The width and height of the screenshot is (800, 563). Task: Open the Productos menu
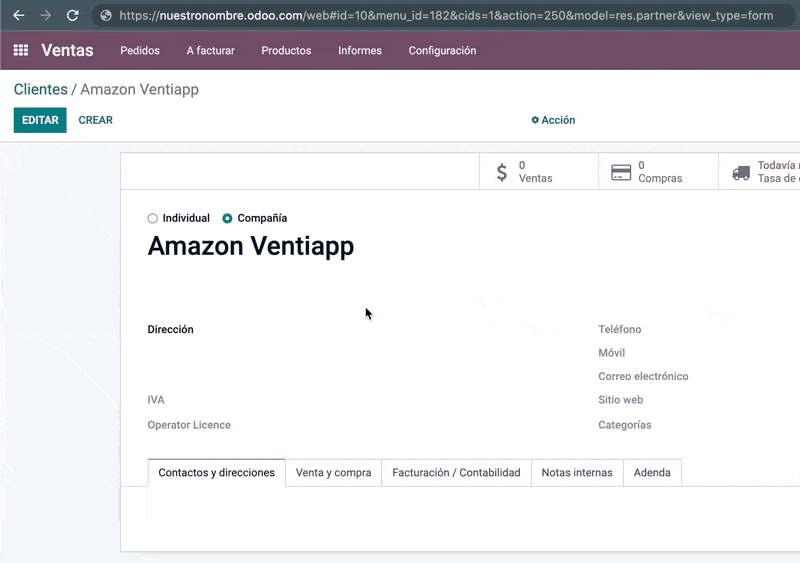[x=286, y=51]
